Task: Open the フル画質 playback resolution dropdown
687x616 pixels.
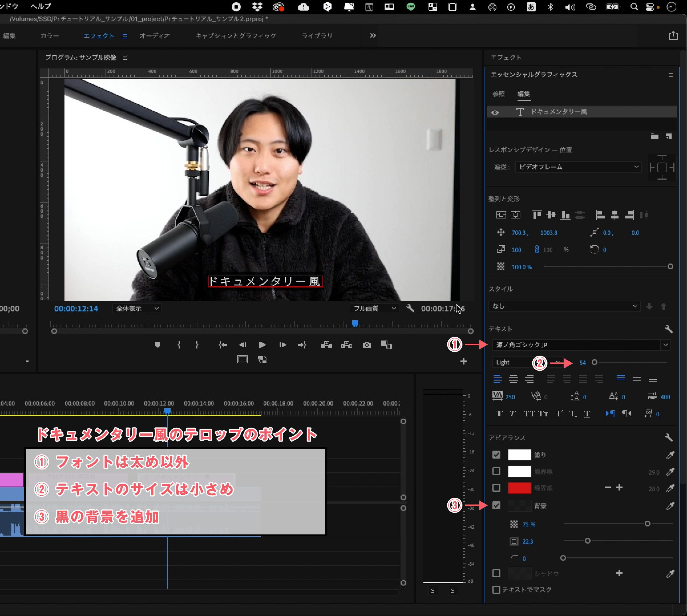Action: 374,308
